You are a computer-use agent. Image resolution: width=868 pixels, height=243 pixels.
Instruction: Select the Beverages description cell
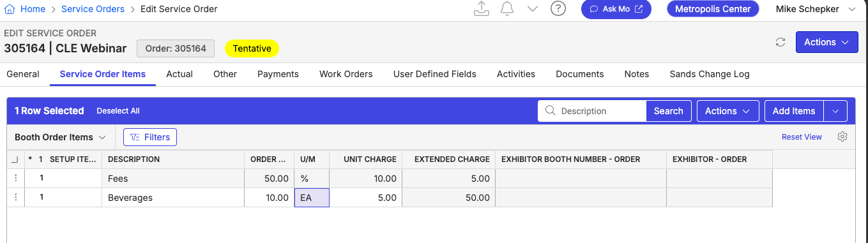coord(173,198)
